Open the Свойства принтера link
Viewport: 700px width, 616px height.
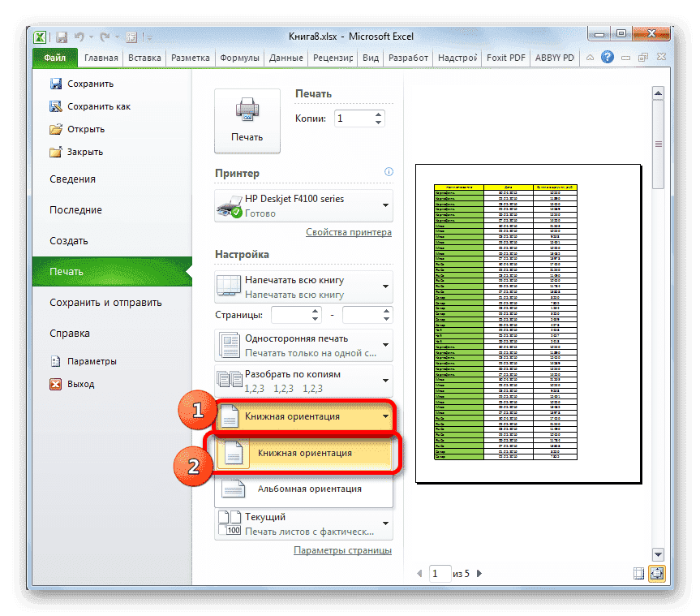(349, 232)
